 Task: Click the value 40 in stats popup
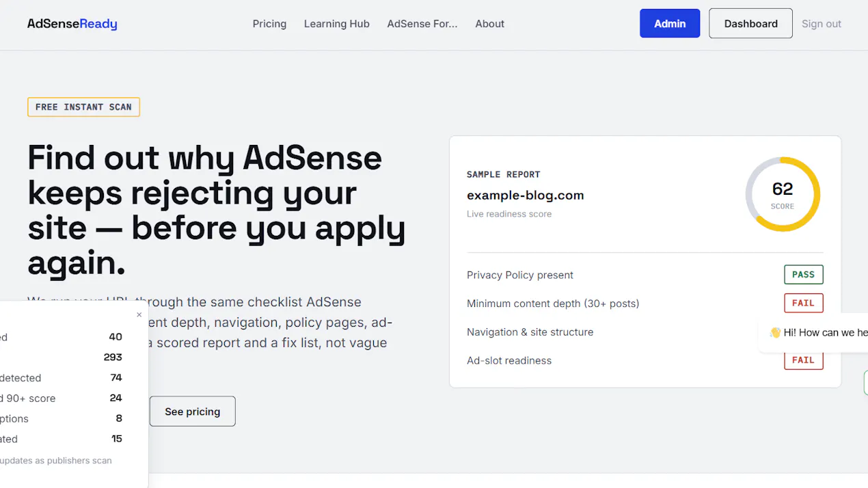point(116,336)
